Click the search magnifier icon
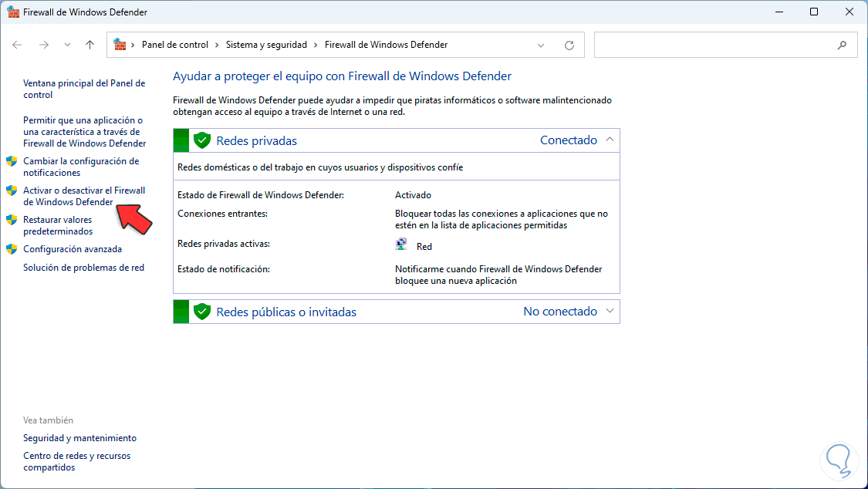868x489 pixels. tap(842, 46)
